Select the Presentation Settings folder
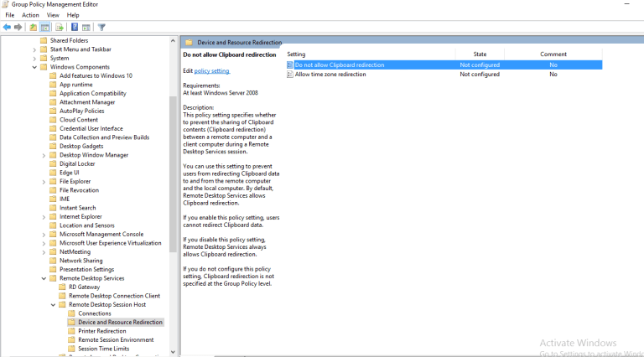644x357 pixels. (86, 269)
